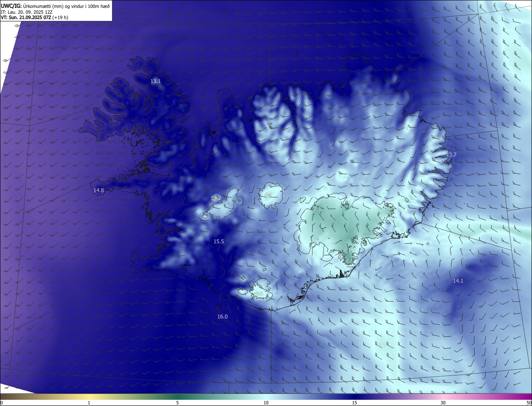Screen dimensions: 532x406
Task: Click the 14.1 value southeast of Iceland
Action: [x=458, y=281]
